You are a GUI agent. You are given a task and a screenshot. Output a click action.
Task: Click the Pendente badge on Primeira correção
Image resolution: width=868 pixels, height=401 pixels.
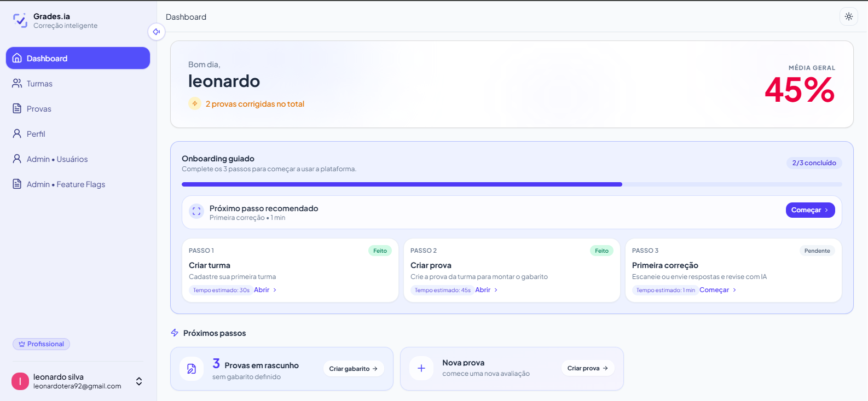click(x=817, y=251)
